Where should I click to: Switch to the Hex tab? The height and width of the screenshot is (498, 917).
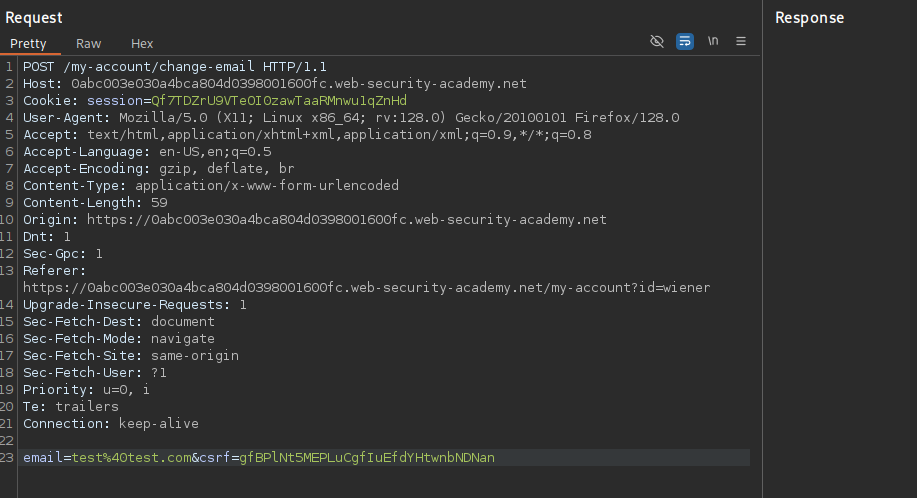point(142,44)
